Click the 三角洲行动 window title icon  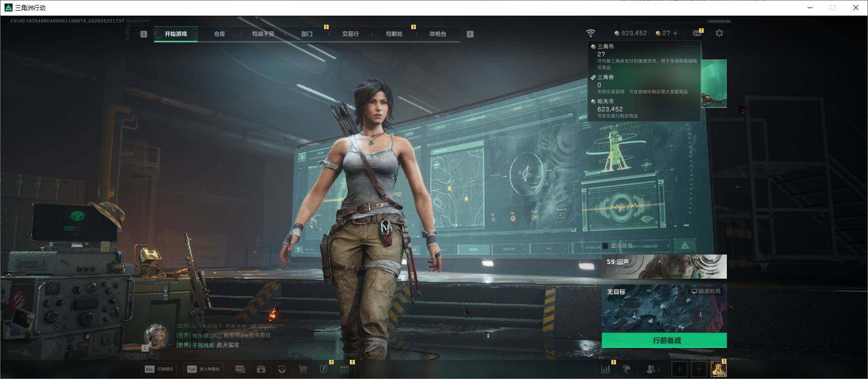point(8,8)
